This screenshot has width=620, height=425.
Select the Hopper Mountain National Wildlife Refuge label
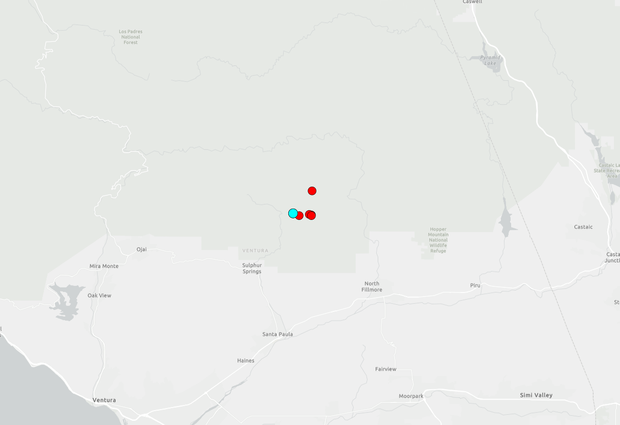pos(438,240)
